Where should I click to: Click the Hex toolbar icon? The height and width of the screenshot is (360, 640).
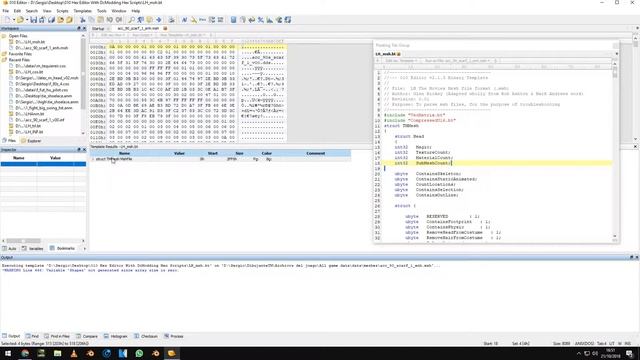[x=202, y=20]
